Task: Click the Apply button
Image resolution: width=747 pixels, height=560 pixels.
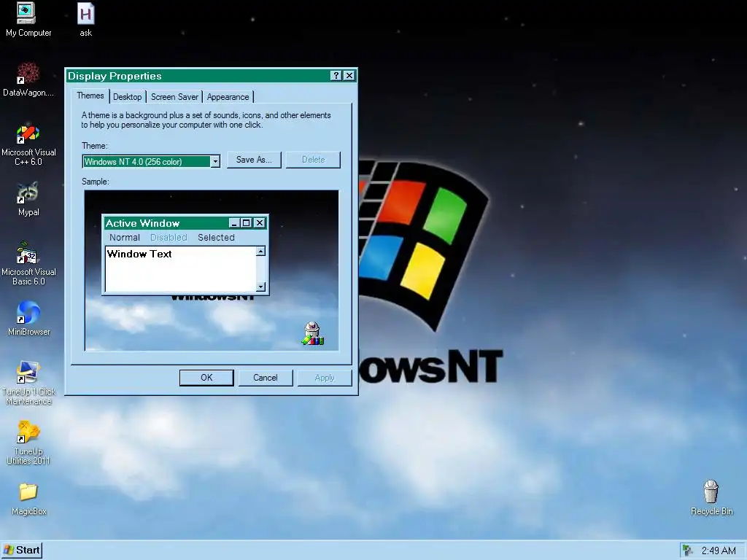Action: tap(325, 378)
